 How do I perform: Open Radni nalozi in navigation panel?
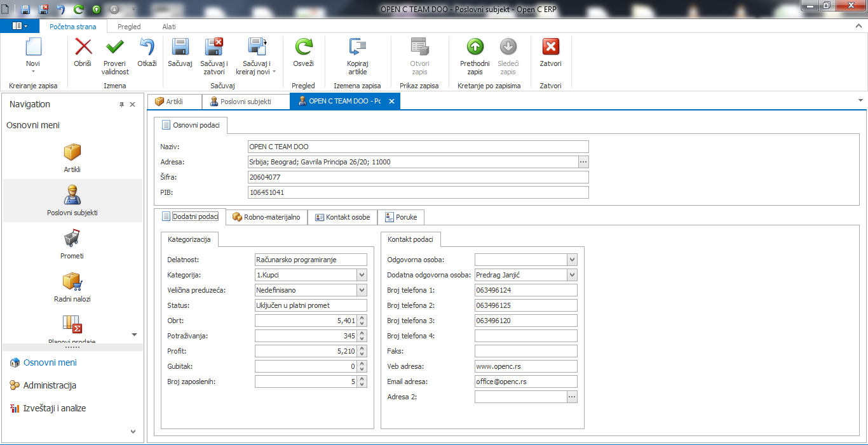[72, 288]
